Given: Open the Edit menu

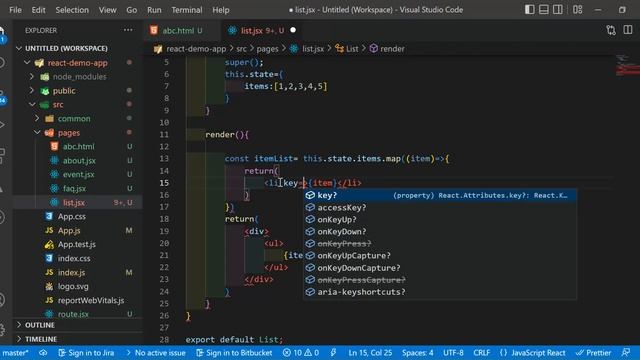Looking at the screenshot, I should tap(38, 10).
